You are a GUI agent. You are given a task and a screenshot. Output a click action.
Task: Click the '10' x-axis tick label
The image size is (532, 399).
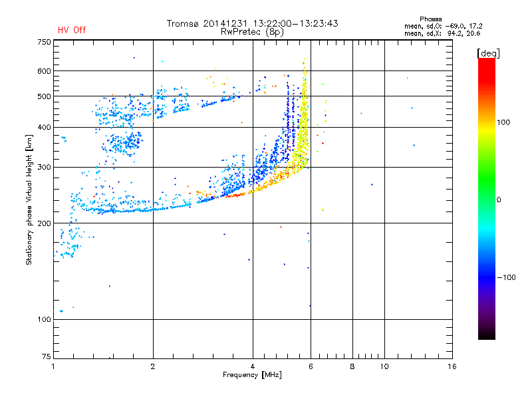point(384,366)
